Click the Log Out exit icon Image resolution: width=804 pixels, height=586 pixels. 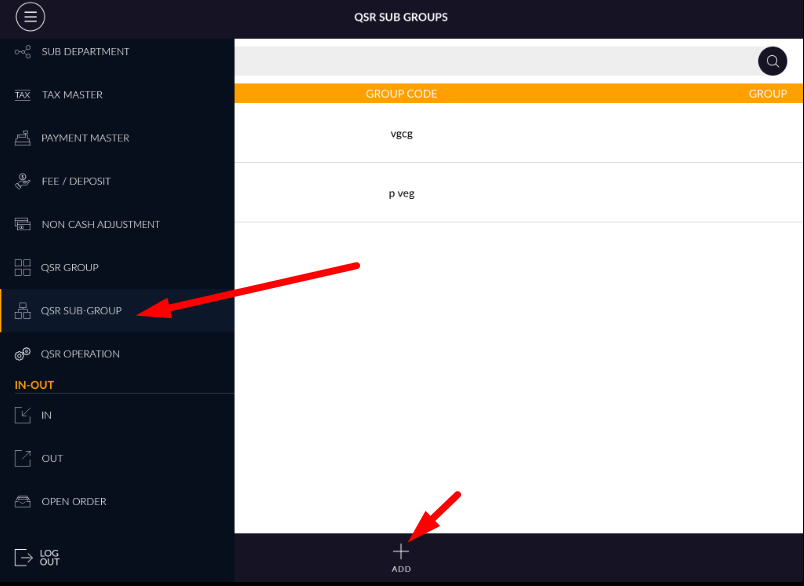[23, 557]
